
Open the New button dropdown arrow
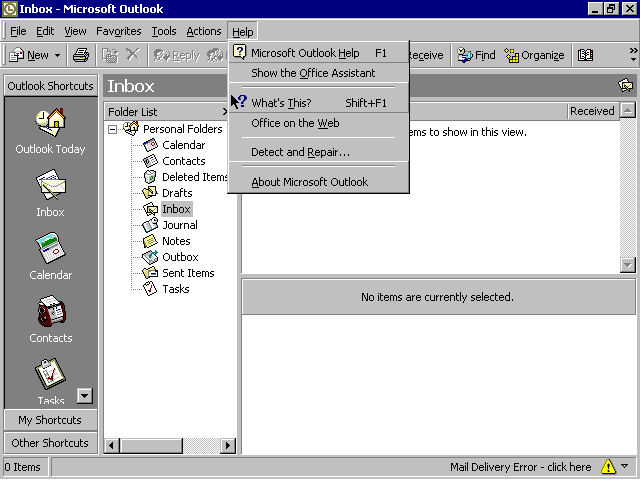click(58, 55)
